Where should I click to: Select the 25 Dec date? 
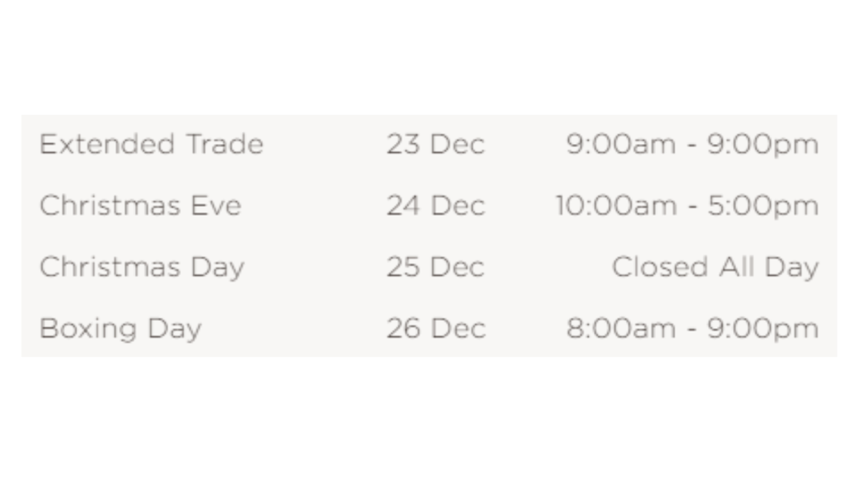(436, 267)
